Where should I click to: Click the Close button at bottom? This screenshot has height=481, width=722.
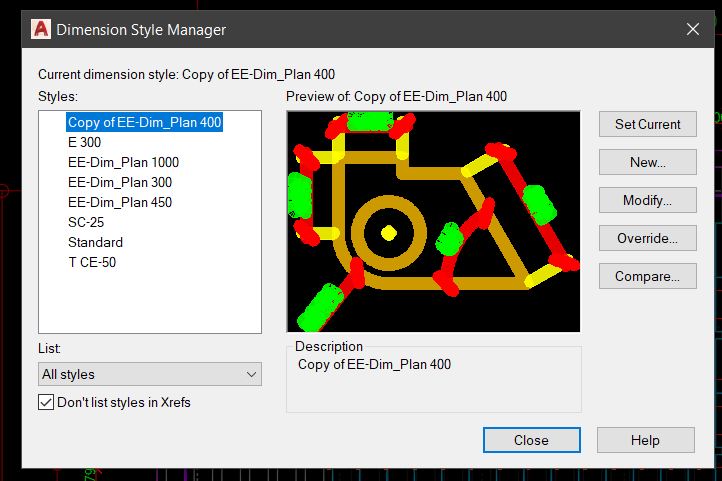531,440
